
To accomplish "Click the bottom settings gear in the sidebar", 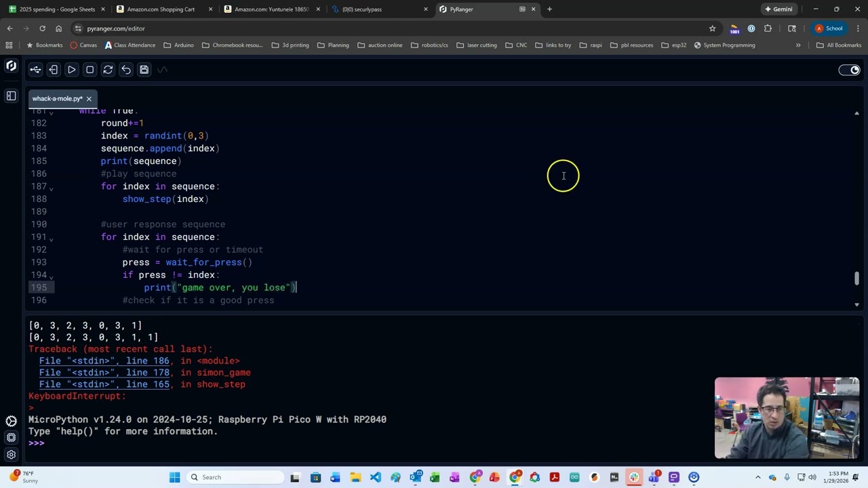I will tap(11, 455).
